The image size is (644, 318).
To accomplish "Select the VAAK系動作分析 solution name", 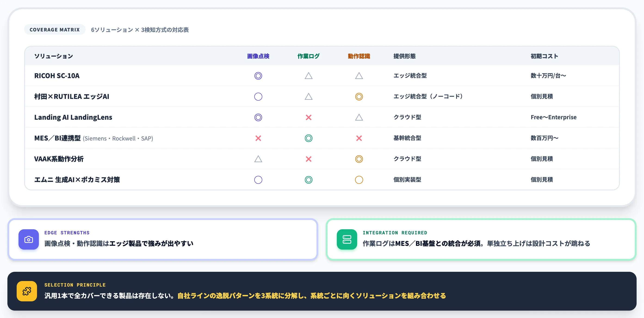I will pos(59,159).
